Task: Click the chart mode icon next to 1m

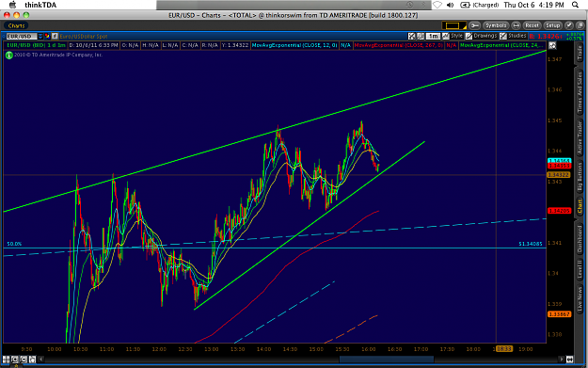Action: 421,36
